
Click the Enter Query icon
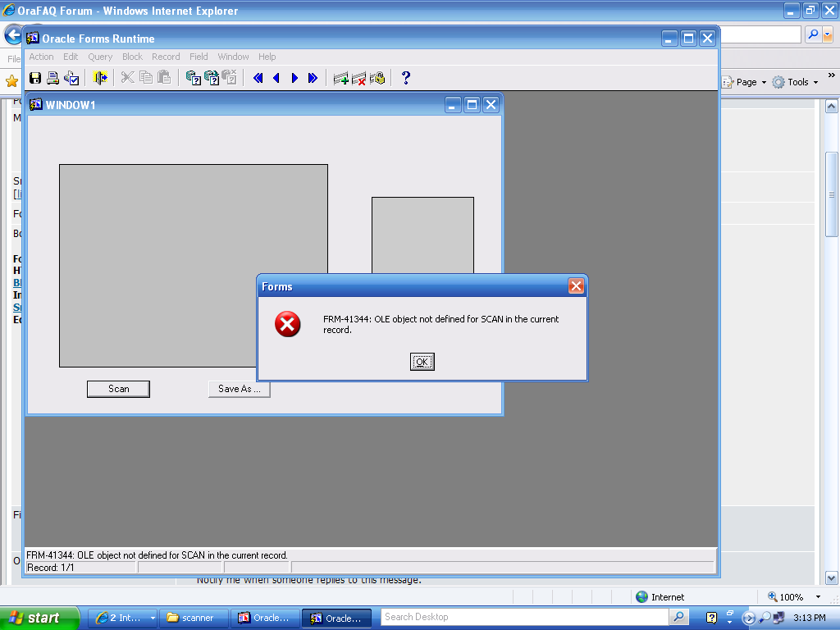pyautogui.click(x=194, y=78)
